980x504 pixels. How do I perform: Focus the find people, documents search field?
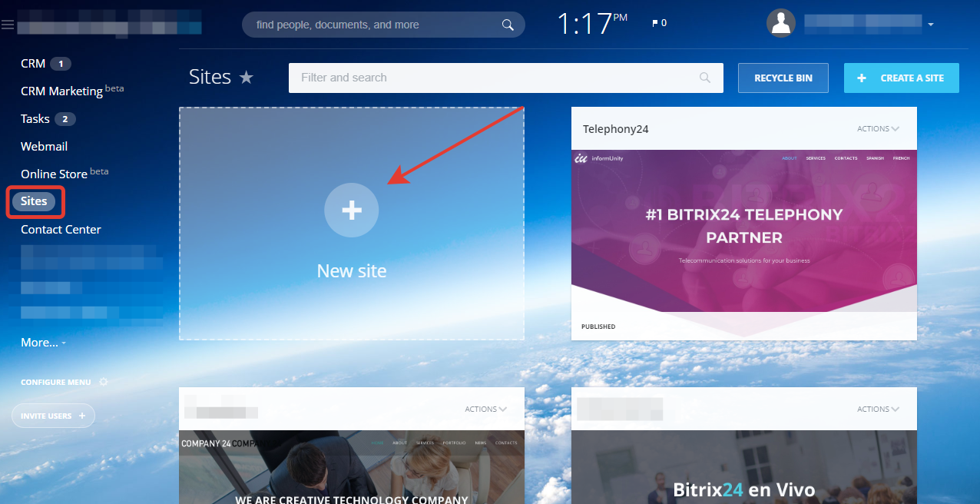pos(383,25)
